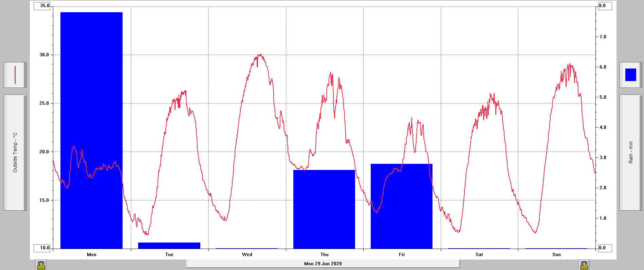Screen dimensions: 644x270
Task: Click the Wed day label on axis
Action: (247, 254)
